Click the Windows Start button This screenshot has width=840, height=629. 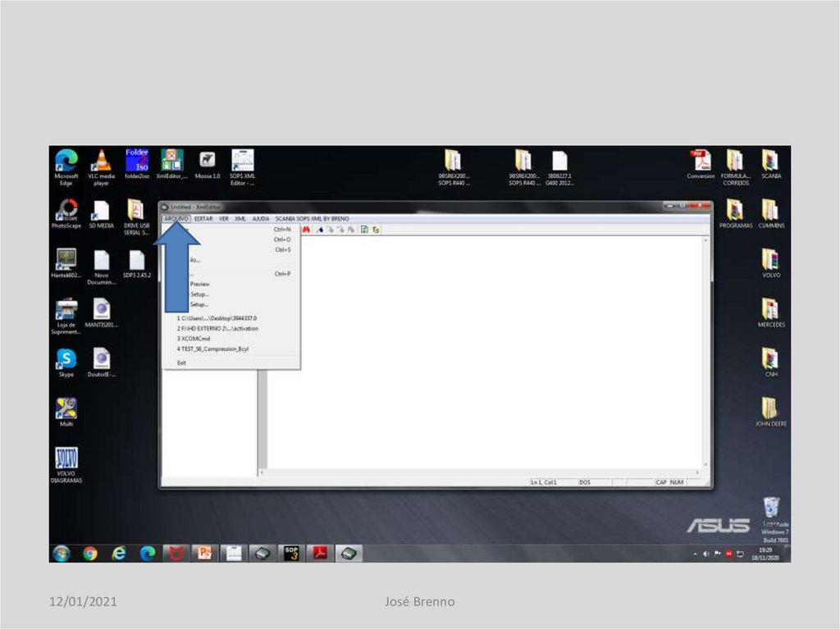pos(61,554)
